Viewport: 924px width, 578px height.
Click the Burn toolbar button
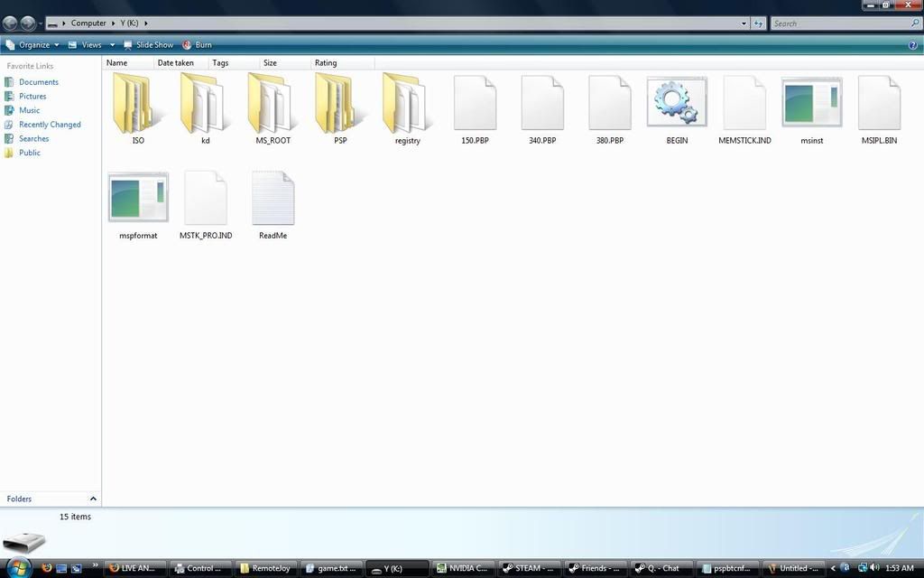click(197, 45)
